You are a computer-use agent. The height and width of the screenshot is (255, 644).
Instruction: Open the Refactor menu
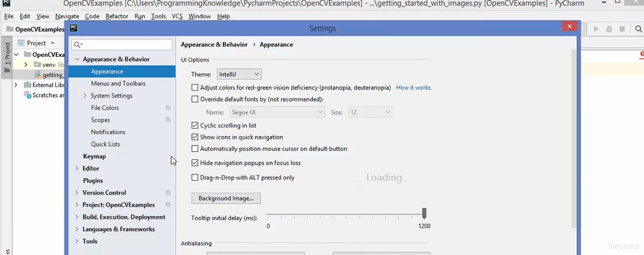pyautogui.click(x=117, y=16)
